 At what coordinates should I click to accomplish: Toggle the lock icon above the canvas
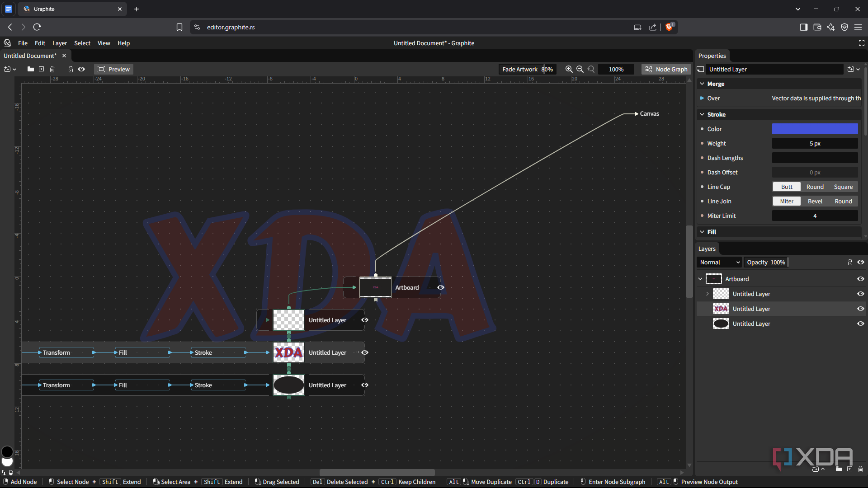click(x=71, y=69)
